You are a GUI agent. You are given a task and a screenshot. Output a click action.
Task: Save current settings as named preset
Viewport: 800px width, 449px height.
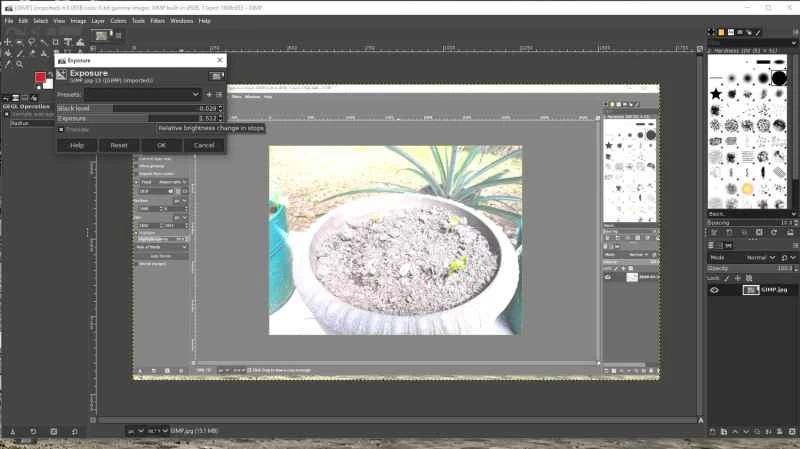pos(208,94)
